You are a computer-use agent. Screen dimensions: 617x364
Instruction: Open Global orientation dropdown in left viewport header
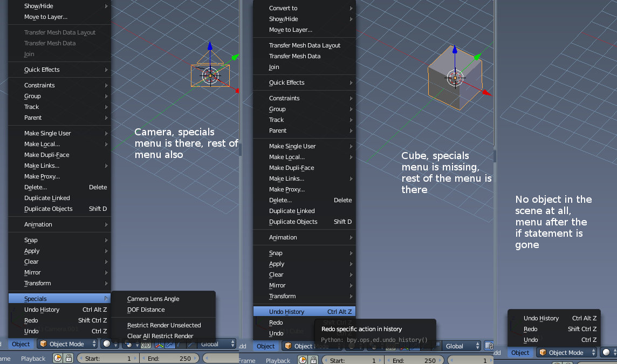216,344
